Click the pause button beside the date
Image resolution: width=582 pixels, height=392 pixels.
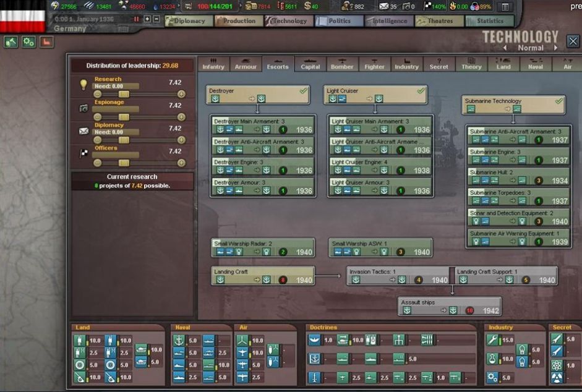tap(137, 19)
